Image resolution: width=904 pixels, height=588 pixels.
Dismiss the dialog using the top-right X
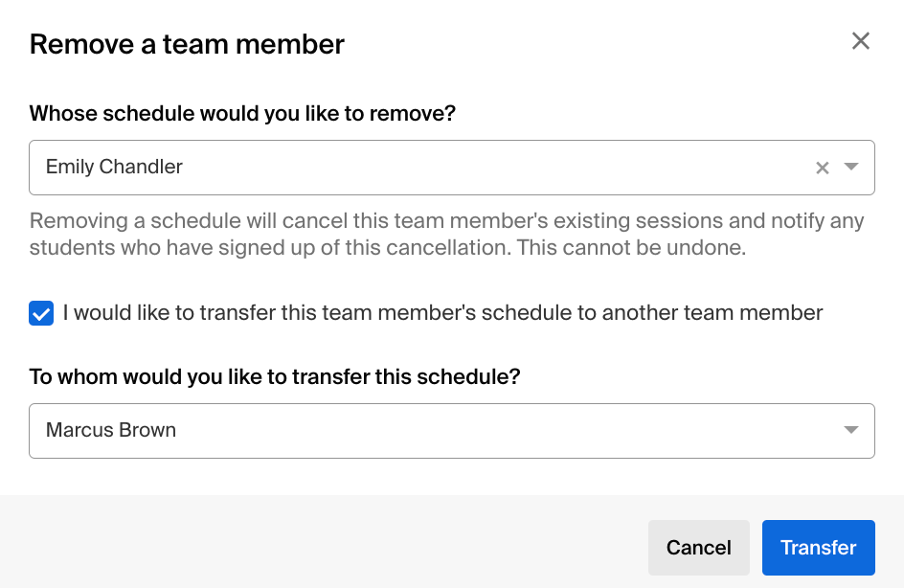(860, 41)
